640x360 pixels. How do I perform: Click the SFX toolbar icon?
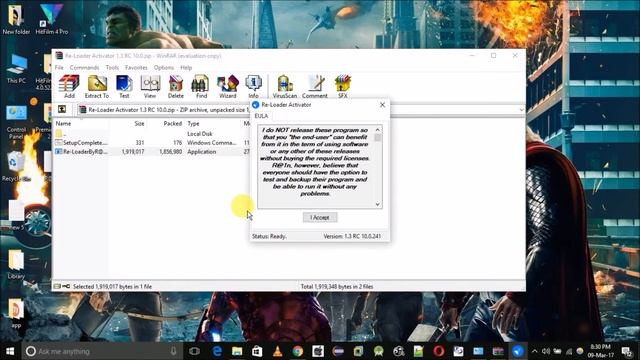(x=342, y=86)
